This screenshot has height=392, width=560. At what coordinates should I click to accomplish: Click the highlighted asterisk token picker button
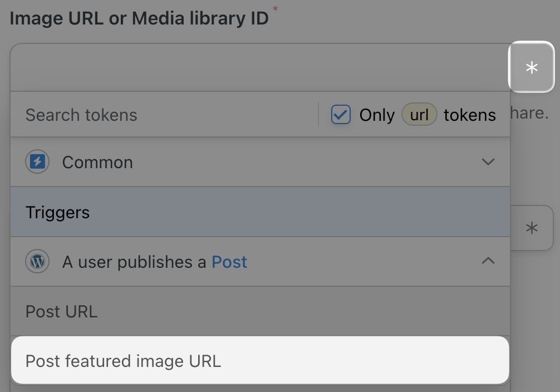click(532, 67)
